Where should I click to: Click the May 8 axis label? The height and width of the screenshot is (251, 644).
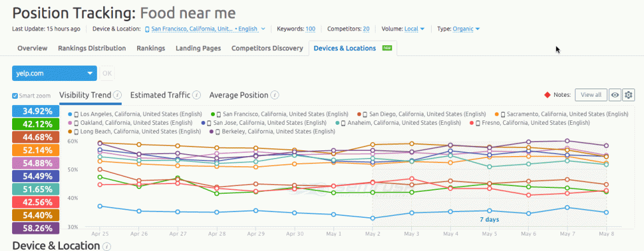coord(606,234)
